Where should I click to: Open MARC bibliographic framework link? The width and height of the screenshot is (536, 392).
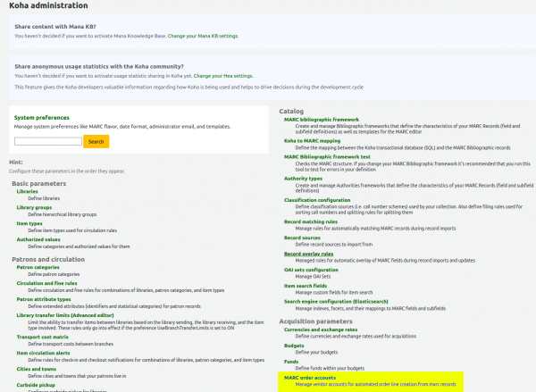point(322,120)
